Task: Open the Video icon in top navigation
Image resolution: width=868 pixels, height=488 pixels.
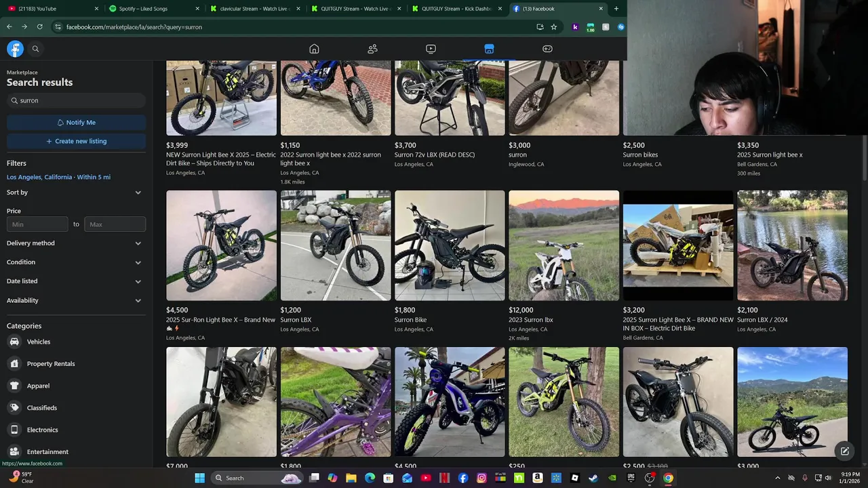Action: click(431, 49)
